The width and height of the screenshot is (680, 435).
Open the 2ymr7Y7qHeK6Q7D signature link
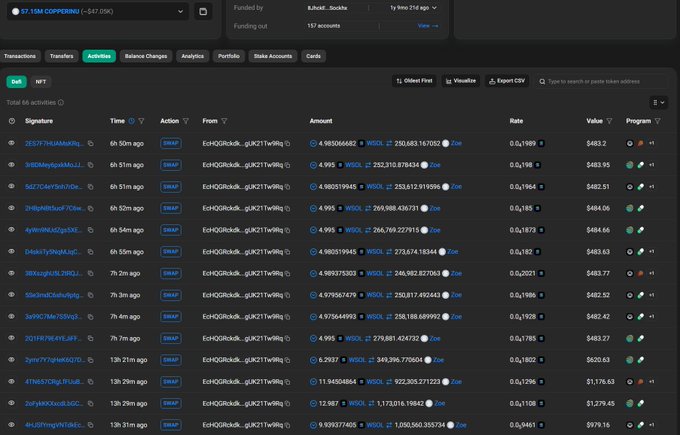tap(55, 360)
